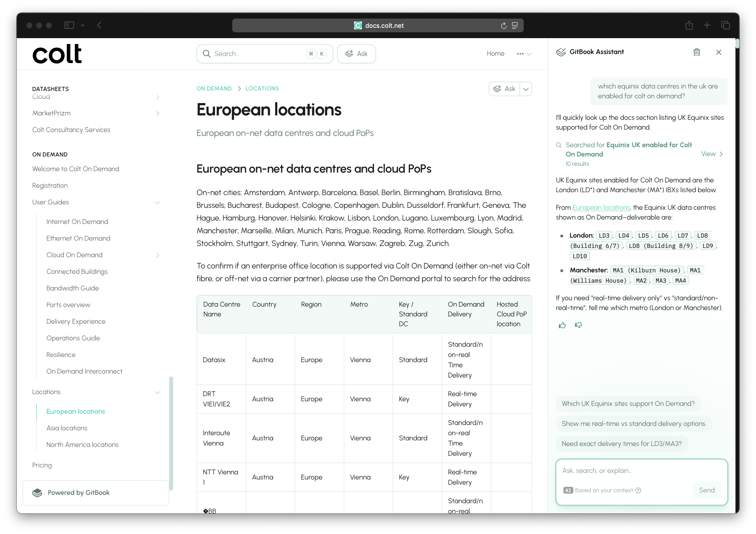Open a new tab with plus icon
This screenshot has width=756, height=534.
[x=707, y=25]
